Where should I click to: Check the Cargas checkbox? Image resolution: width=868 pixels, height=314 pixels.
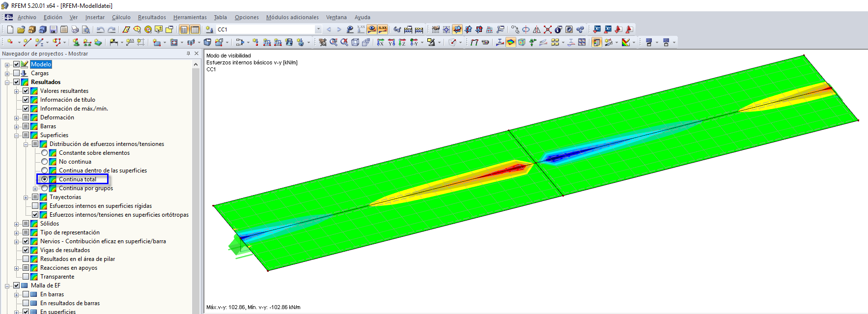point(17,73)
